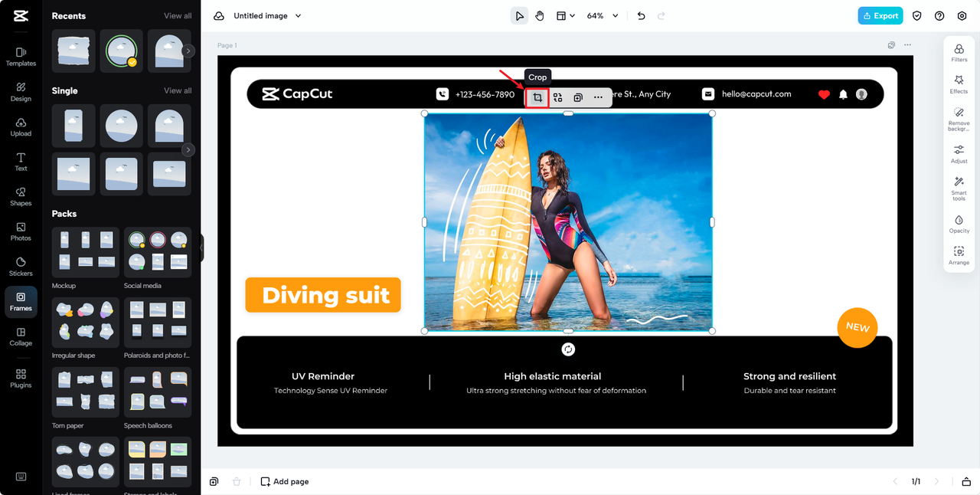980x495 pixels.
Task: Click the cloud save status icon
Action: [x=219, y=16]
